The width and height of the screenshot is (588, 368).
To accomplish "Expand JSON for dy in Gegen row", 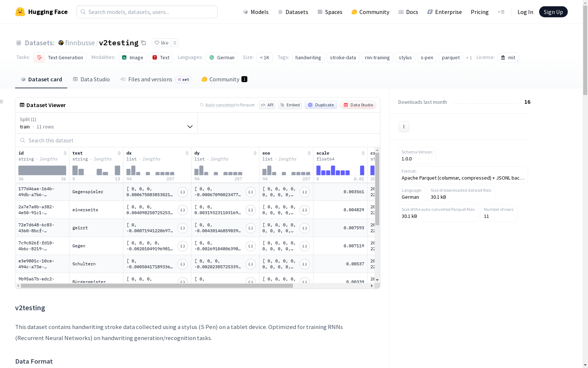I will click(251, 246).
